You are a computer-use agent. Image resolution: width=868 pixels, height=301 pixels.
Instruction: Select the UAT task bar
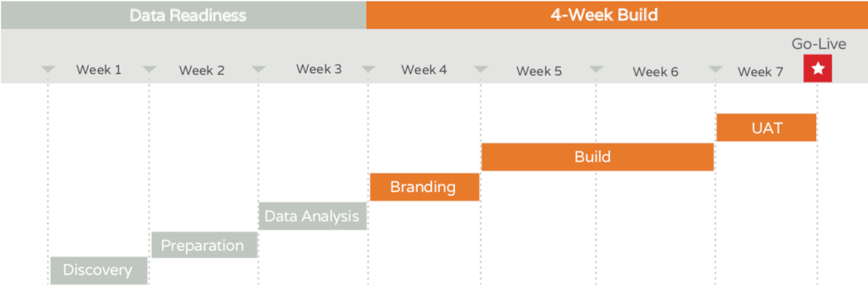point(766,127)
